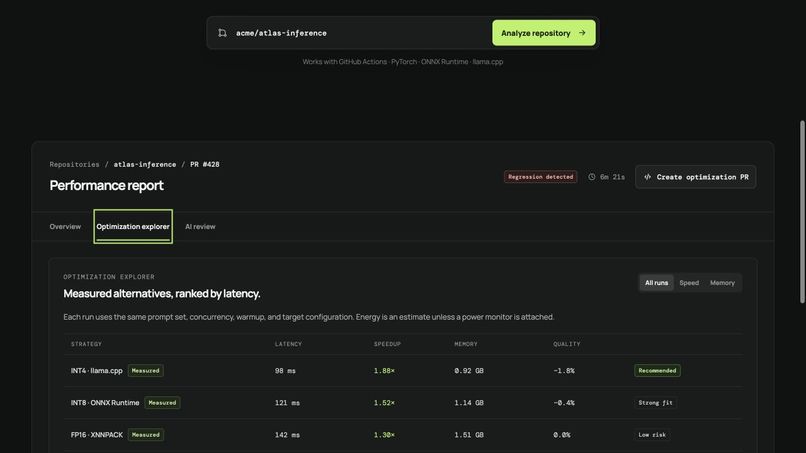Click the 142 ms latency value
The height and width of the screenshot is (453, 806).
pos(287,435)
